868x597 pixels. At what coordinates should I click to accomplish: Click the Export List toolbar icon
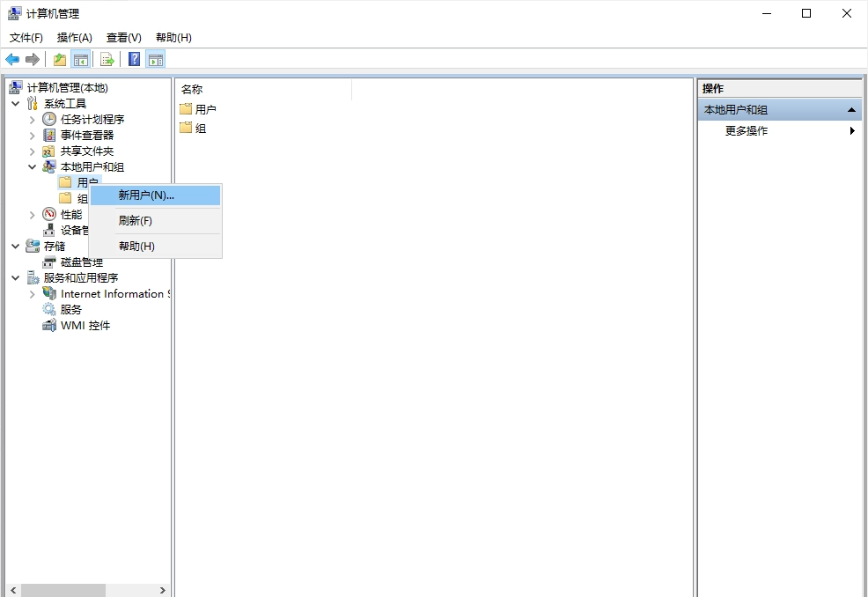tap(107, 59)
